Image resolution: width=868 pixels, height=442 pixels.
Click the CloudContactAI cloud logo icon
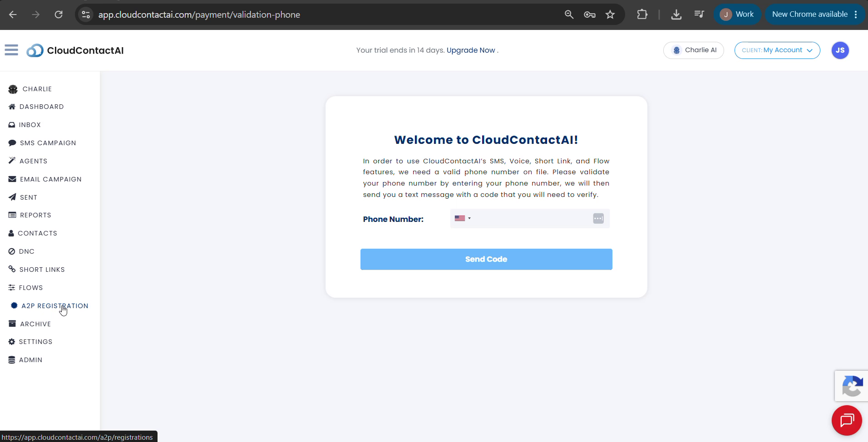point(35,50)
